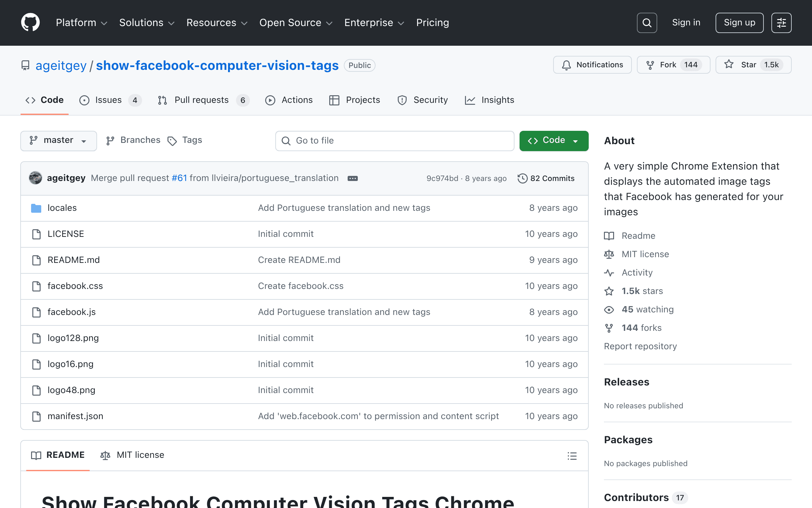Open commit hash 9c974bd

click(442, 178)
